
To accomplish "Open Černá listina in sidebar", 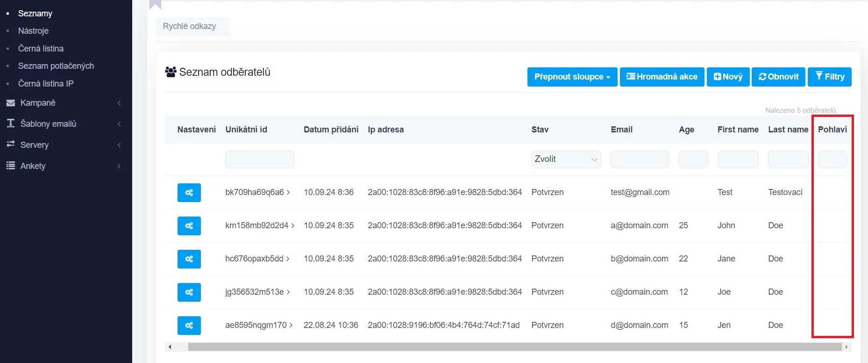I will (41, 49).
